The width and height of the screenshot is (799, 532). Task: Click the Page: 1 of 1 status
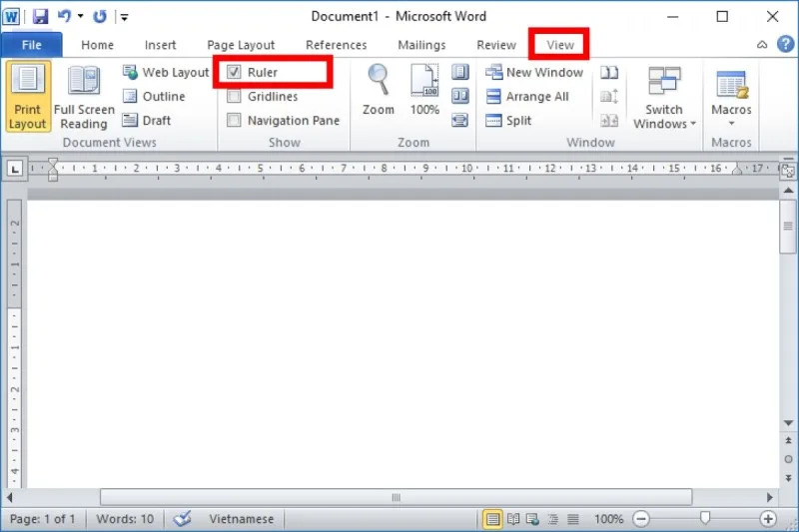[x=42, y=519]
